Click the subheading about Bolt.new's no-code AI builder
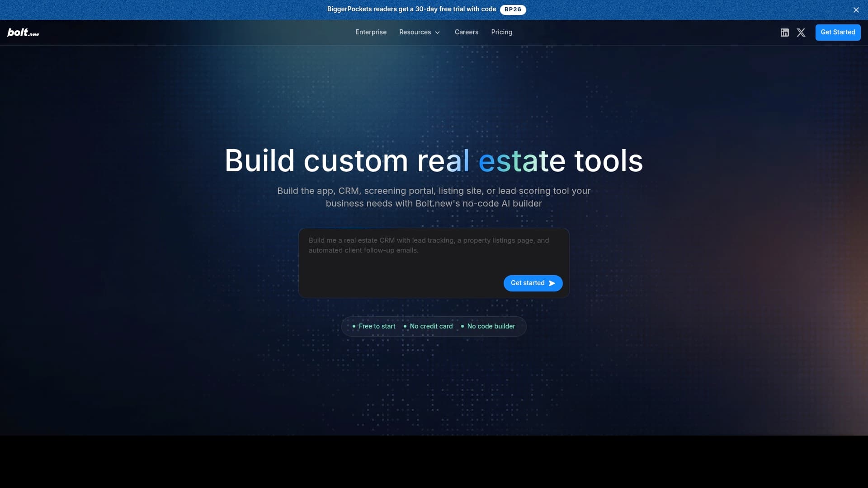868x488 pixels. point(434,197)
